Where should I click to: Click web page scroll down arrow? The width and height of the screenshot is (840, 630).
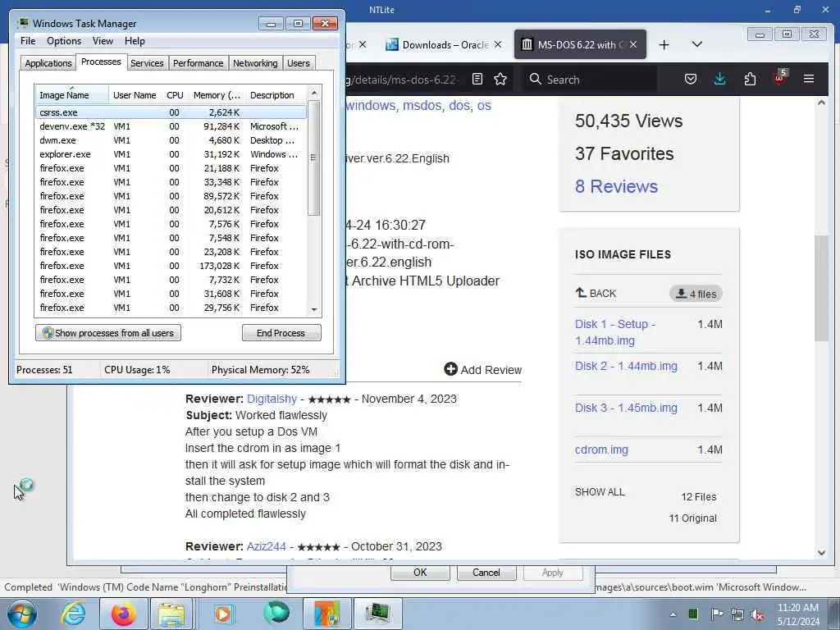pyautogui.click(x=821, y=553)
